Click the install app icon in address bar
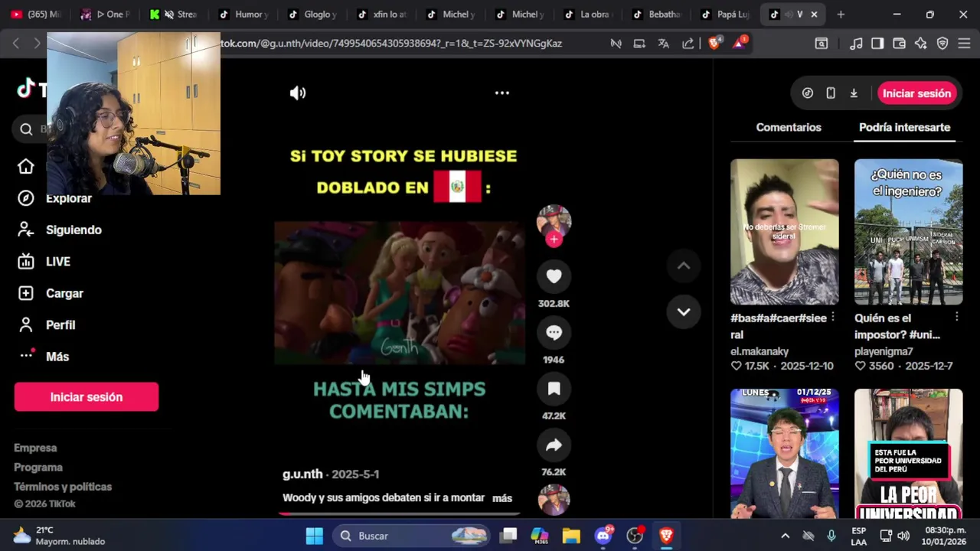This screenshot has width=980, height=551. [639, 44]
